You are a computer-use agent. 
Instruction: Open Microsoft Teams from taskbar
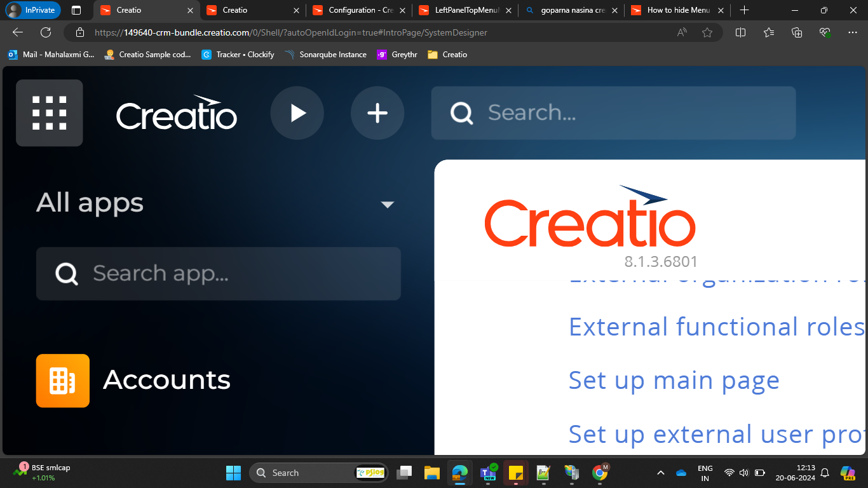coord(488,473)
